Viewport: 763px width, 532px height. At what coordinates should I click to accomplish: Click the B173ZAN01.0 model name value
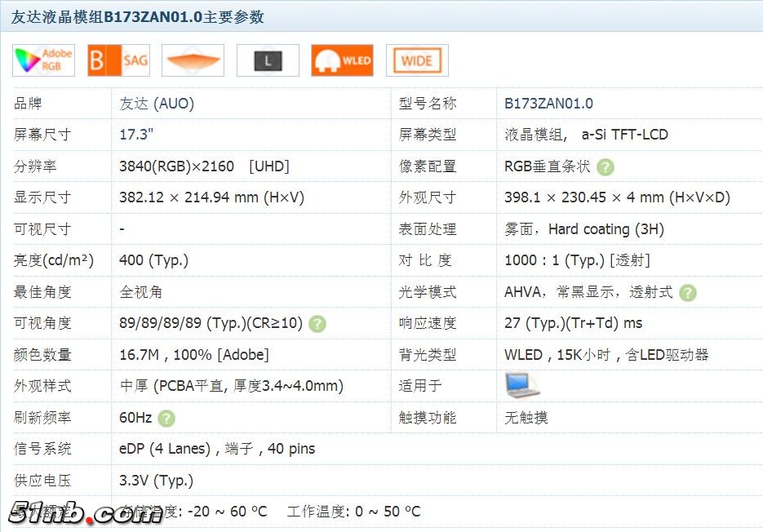click(x=548, y=104)
